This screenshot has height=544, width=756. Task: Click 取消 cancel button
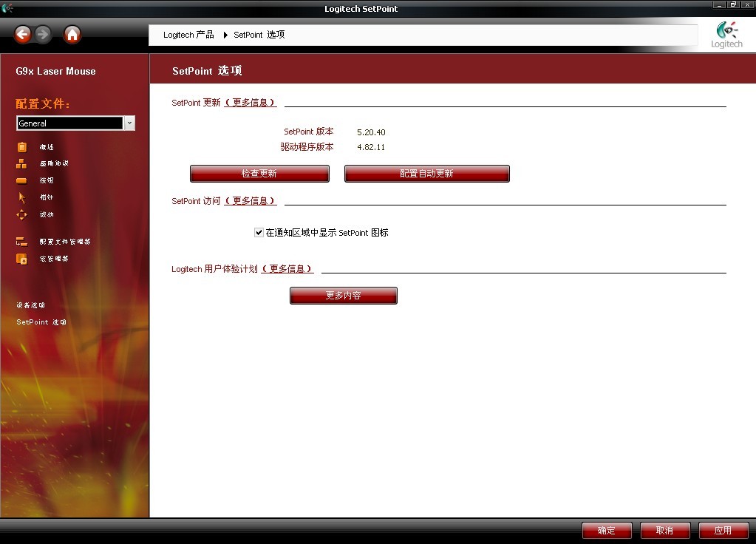click(x=665, y=531)
